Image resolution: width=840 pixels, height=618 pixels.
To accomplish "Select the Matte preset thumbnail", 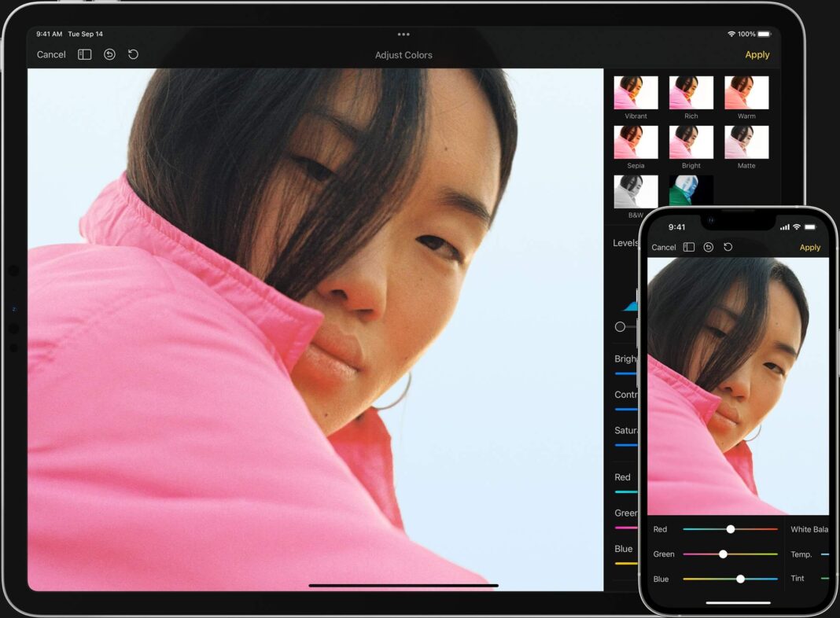I will (746, 142).
